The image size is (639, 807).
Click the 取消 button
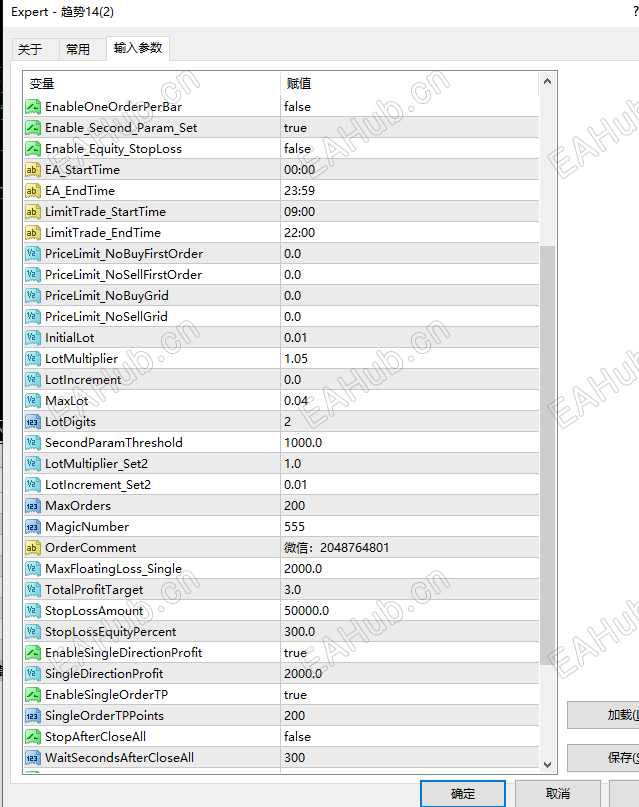coord(558,794)
